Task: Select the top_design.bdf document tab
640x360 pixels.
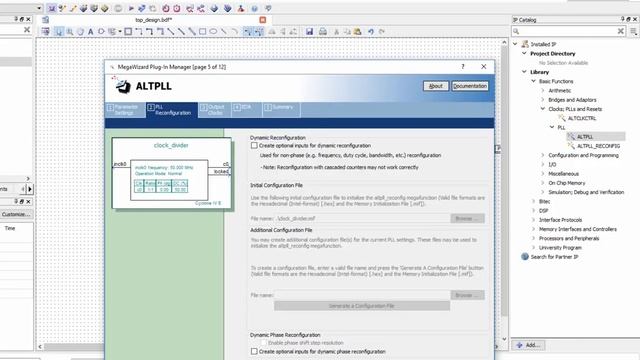Action: 153,20
